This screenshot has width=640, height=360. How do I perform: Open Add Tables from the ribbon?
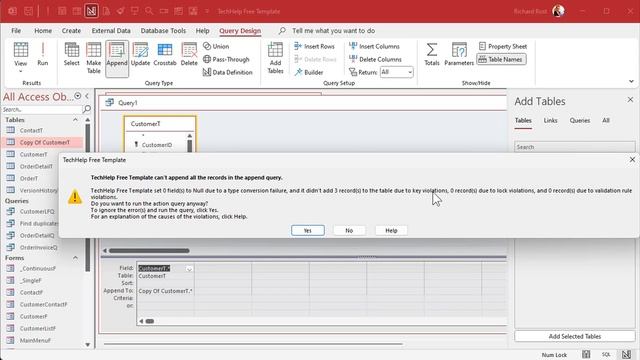(x=275, y=58)
